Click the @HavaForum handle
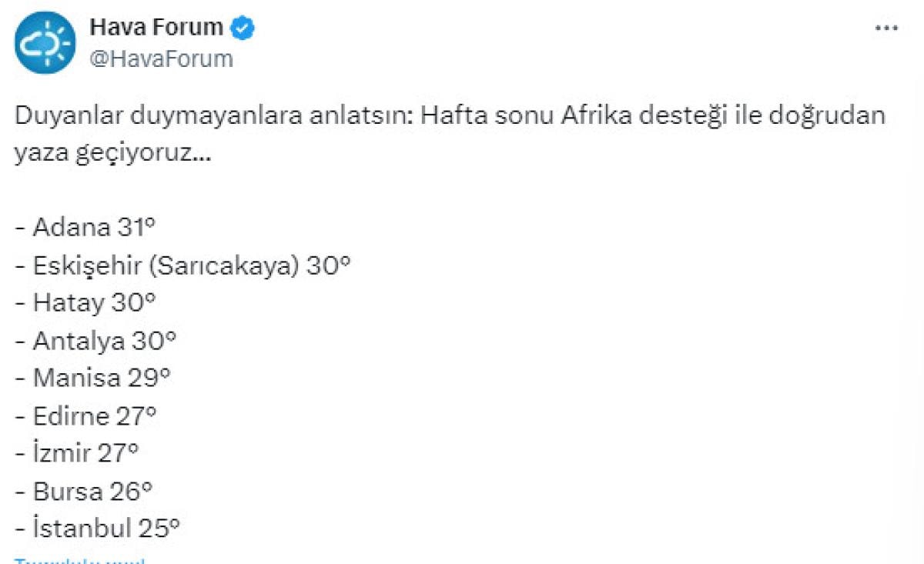The height and width of the screenshot is (564, 924). click(161, 58)
